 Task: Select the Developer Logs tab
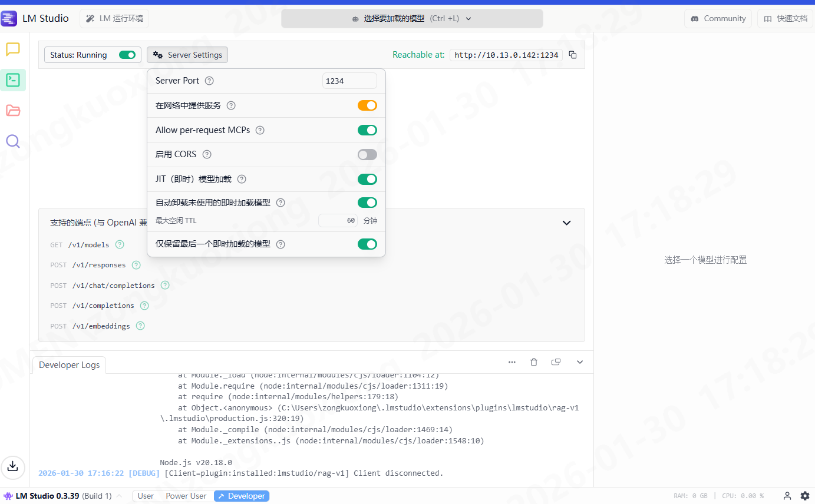pyautogui.click(x=69, y=365)
